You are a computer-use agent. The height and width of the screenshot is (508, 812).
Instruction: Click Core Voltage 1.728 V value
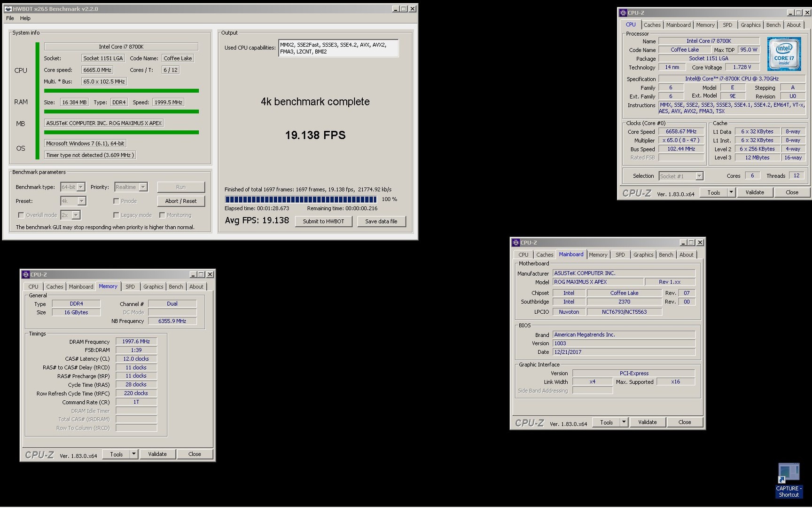pos(742,67)
